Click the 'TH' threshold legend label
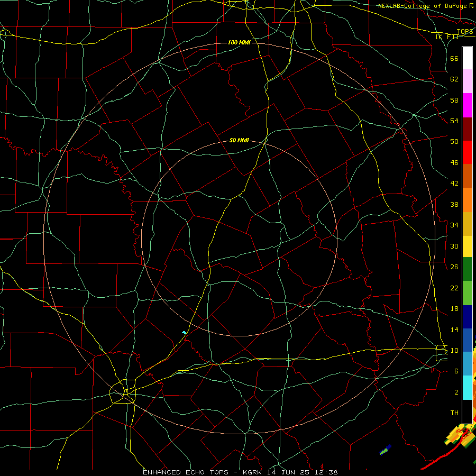The width and height of the screenshot is (476, 476). 454,413
